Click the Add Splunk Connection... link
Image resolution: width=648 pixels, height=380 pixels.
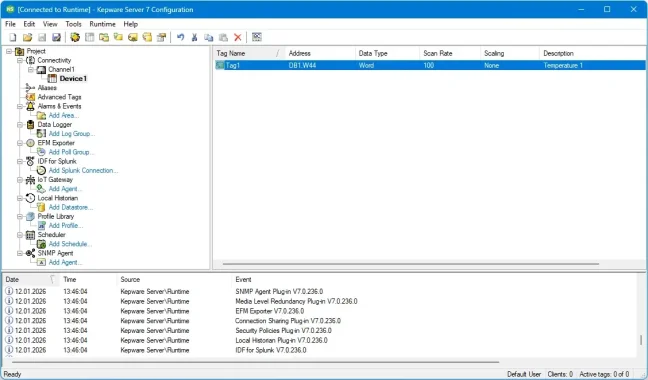83,170
